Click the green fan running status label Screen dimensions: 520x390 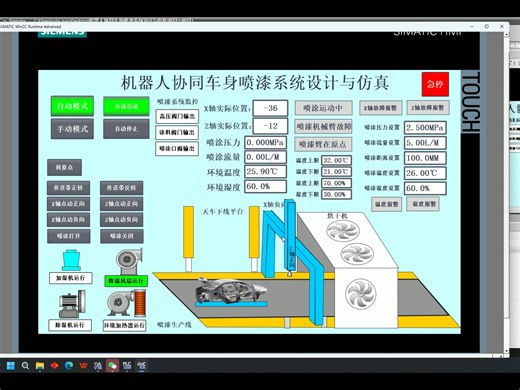pos(126,281)
